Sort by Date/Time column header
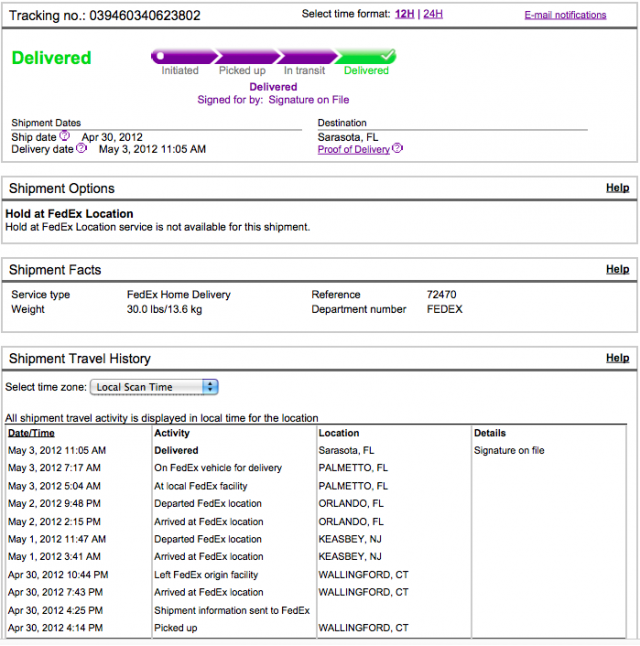This screenshot has width=640, height=646. (31, 433)
